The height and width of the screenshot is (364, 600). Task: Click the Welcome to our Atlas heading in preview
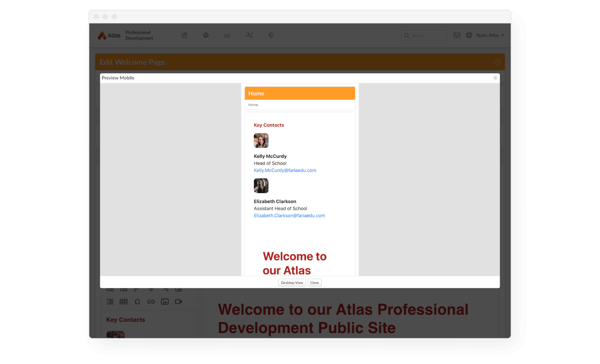(x=295, y=263)
